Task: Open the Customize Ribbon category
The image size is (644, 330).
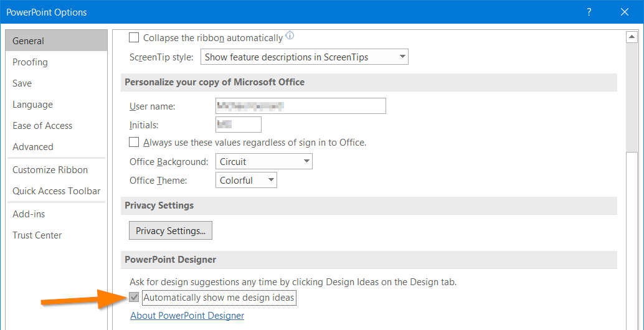Action: pyautogui.click(x=57, y=169)
